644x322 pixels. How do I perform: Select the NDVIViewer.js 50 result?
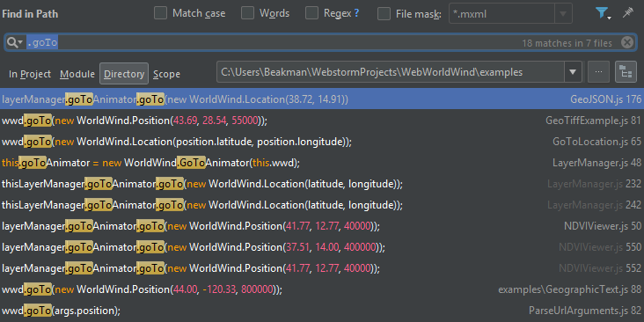tap(322, 226)
